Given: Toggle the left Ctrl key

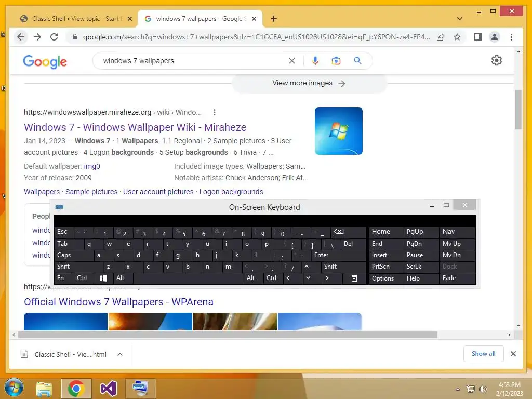Looking at the screenshot, I should click(84, 278).
